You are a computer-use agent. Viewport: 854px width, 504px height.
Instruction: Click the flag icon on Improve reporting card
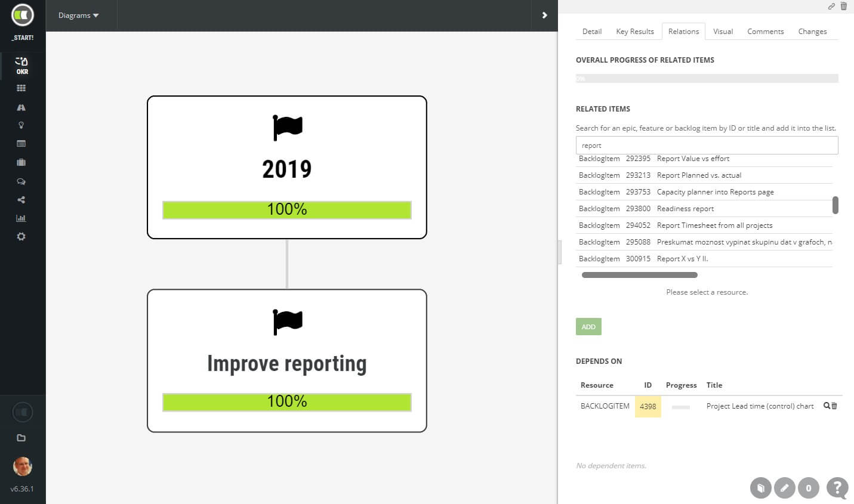click(287, 322)
